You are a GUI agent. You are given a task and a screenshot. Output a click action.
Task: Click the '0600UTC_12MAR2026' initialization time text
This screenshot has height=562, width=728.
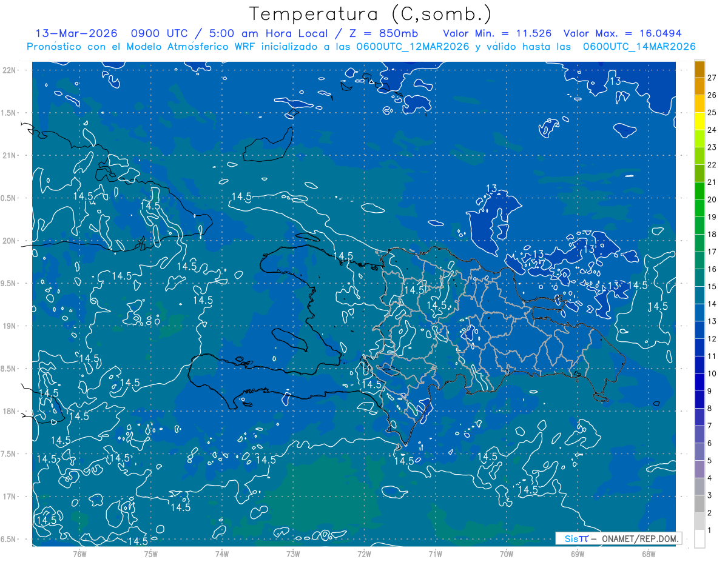413,46
